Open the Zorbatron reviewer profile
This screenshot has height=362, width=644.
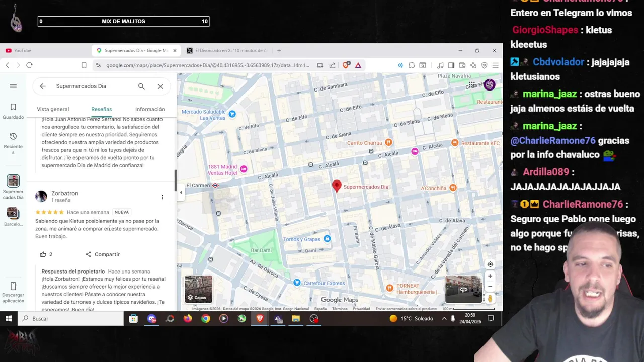pos(64,193)
